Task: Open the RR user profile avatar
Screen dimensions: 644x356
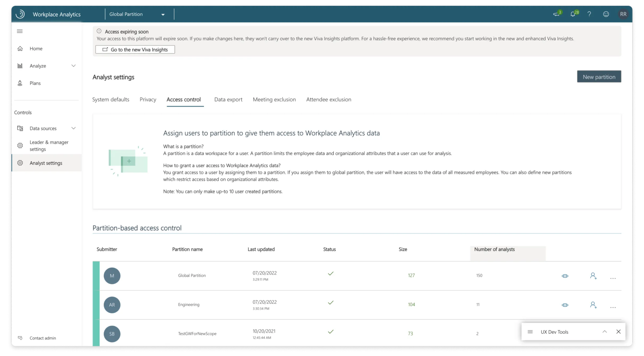Action: point(623,14)
